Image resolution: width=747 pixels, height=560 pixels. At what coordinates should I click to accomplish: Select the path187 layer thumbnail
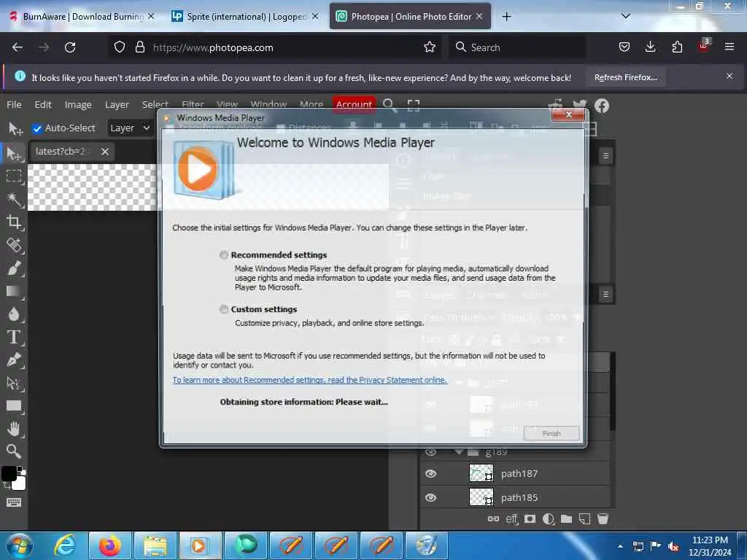pos(481,472)
